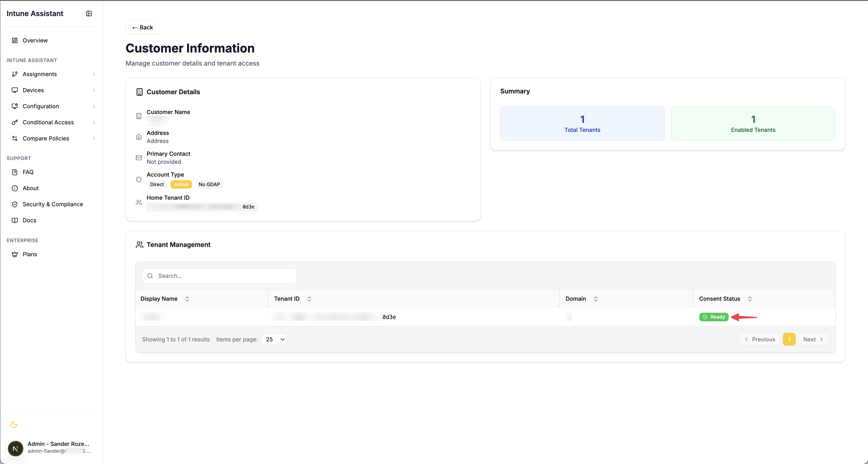This screenshot has width=868, height=464.
Task: Click the Docs book icon
Action: click(15, 221)
